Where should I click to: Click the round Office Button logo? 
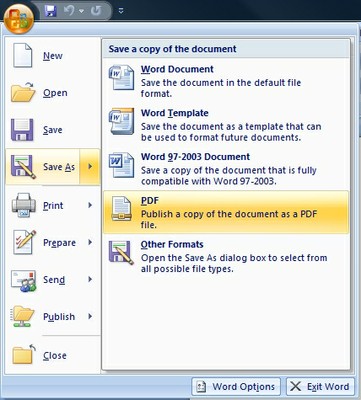click(19, 18)
